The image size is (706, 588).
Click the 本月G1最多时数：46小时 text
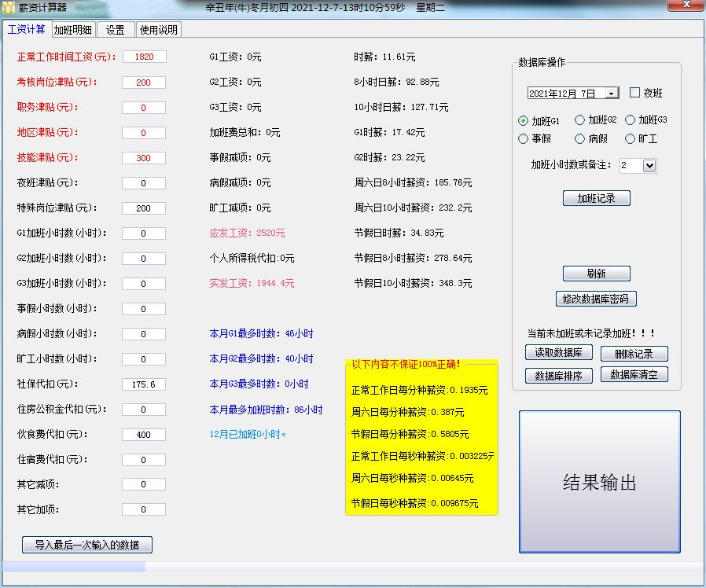pyautogui.click(x=261, y=333)
